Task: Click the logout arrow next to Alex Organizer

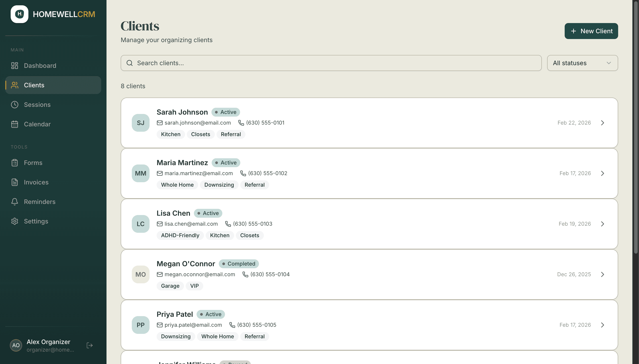Action: pos(89,345)
